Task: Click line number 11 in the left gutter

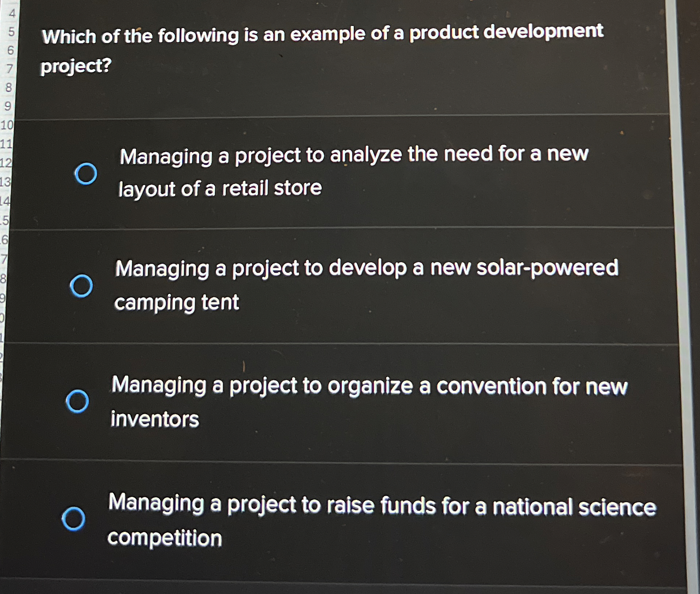Action: (x=6, y=144)
